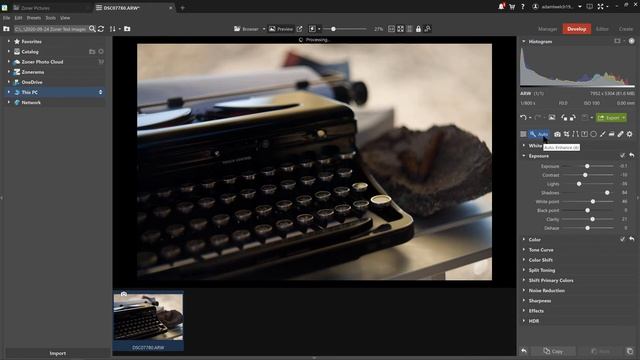This screenshot has width=640, height=360.
Task: Open the Tools menu
Action: coord(51,18)
